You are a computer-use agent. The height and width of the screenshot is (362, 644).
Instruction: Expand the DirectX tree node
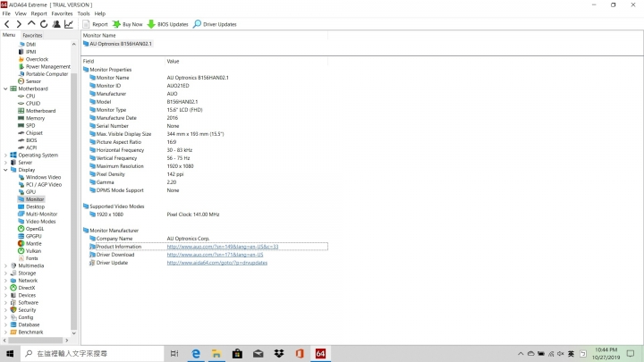pos(5,288)
